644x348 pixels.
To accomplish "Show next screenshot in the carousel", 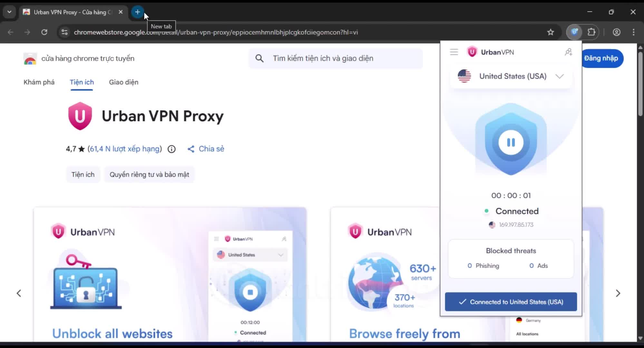I will point(618,293).
